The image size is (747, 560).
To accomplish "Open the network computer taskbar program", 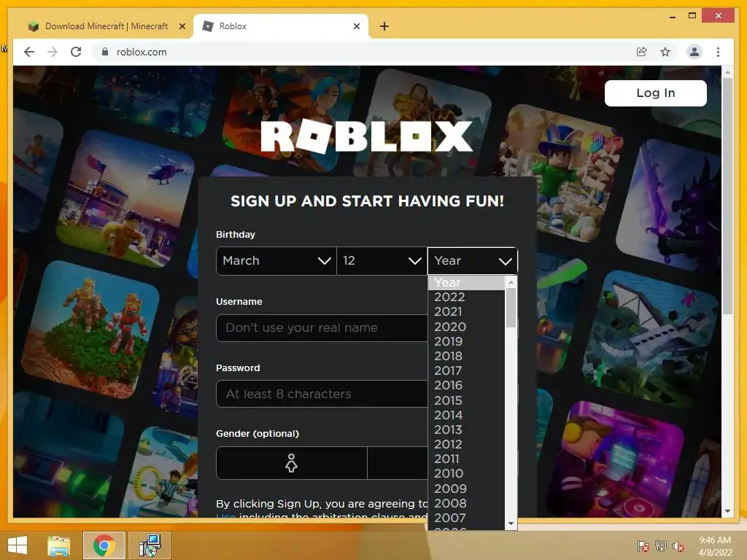I will pos(150,545).
